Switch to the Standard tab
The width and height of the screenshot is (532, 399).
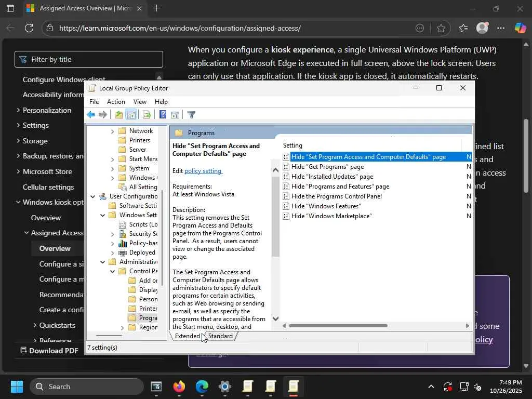(x=220, y=336)
